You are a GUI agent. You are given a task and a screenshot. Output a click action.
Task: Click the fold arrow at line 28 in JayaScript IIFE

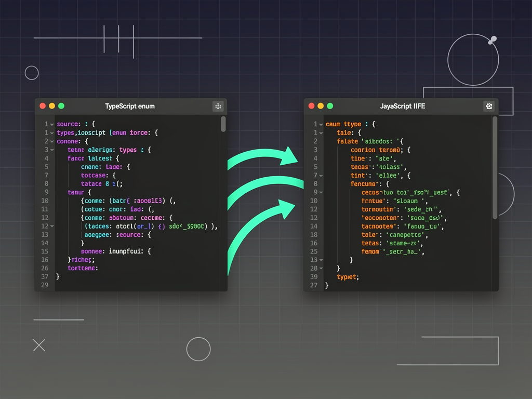pos(321,269)
